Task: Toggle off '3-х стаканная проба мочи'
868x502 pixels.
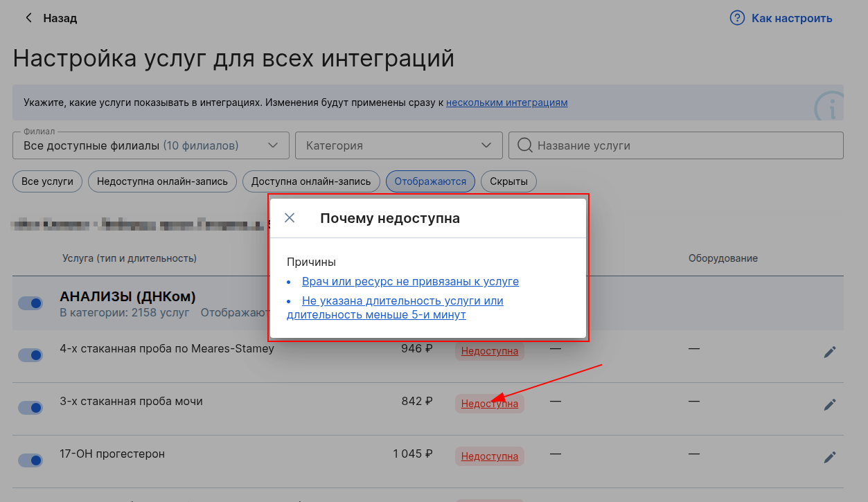Action: pyautogui.click(x=30, y=408)
